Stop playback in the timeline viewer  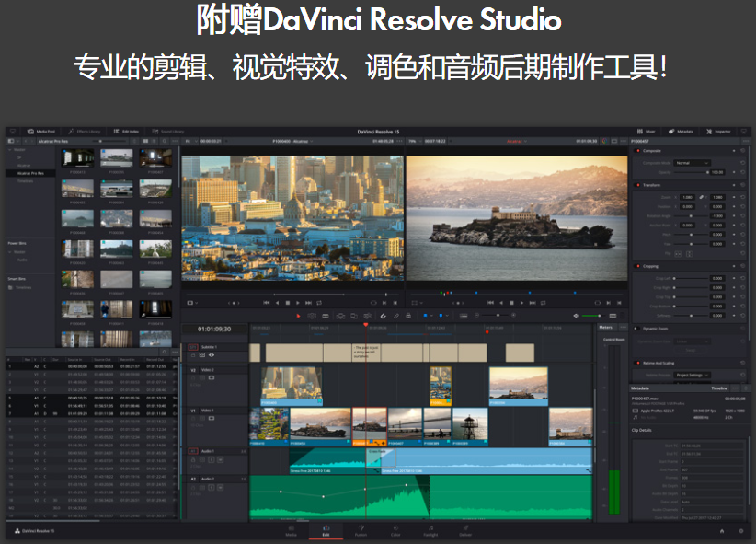[511, 303]
